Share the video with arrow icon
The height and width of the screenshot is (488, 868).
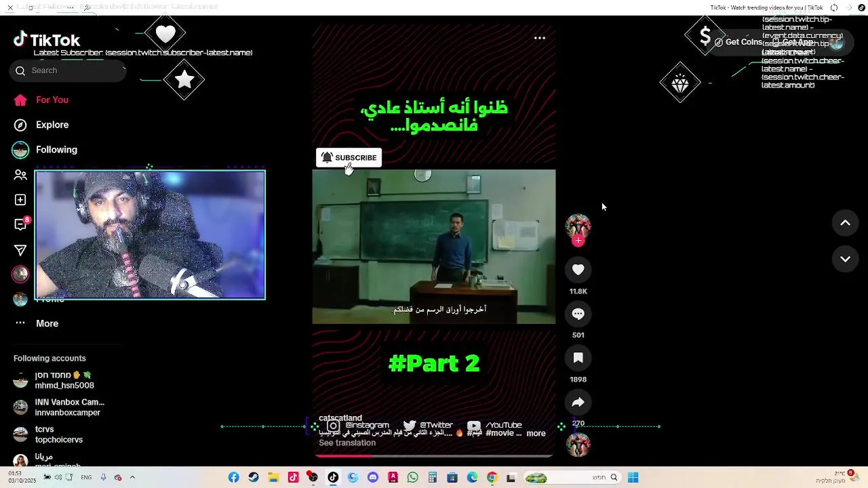pos(578,402)
